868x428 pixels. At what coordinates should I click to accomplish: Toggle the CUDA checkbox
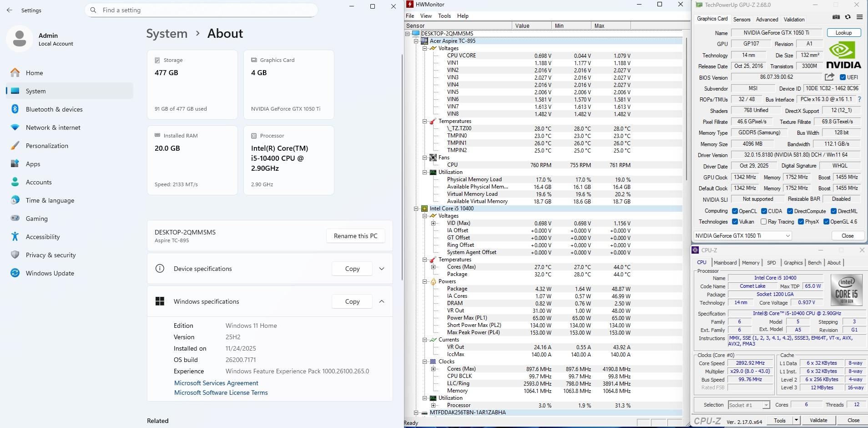click(x=764, y=211)
